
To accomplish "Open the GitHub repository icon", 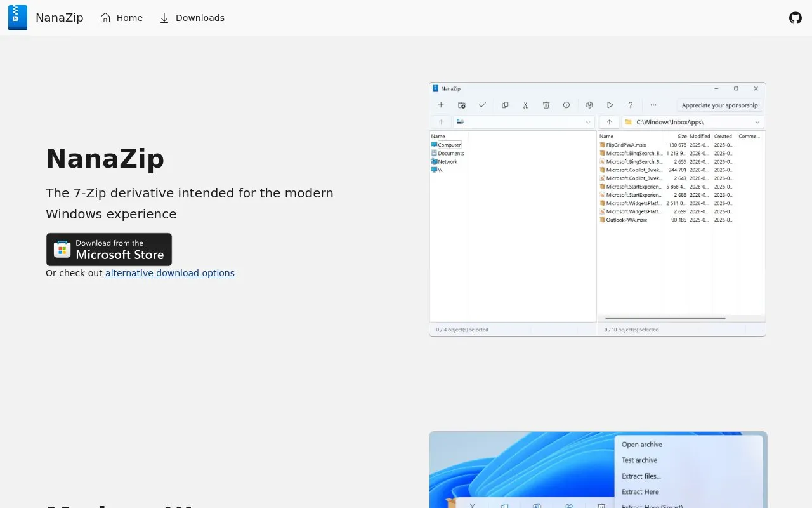I will point(796,18).
